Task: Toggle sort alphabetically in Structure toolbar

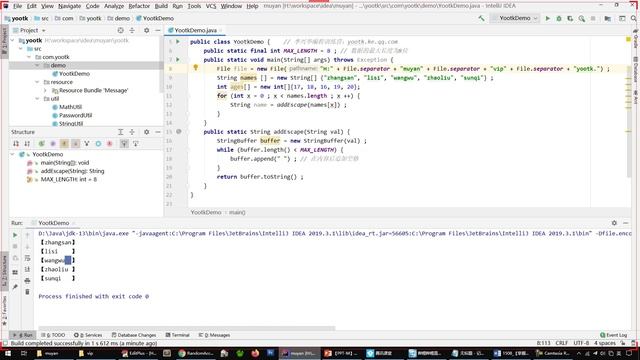Action: point(27,144)
